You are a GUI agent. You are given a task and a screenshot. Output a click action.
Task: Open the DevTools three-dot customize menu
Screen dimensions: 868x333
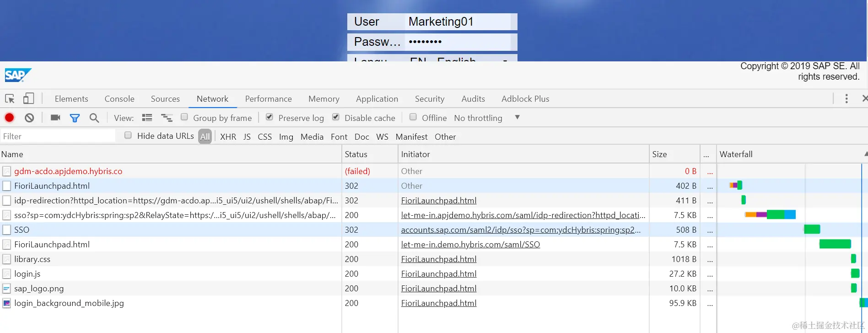click(846, 98)
